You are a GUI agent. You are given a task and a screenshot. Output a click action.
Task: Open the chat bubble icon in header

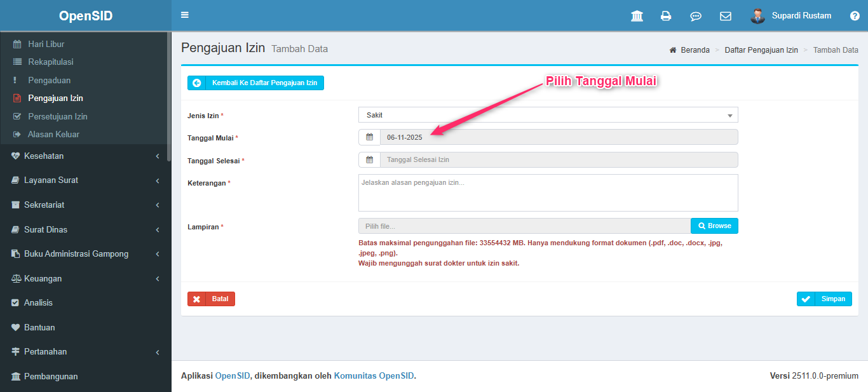(696, 16)
